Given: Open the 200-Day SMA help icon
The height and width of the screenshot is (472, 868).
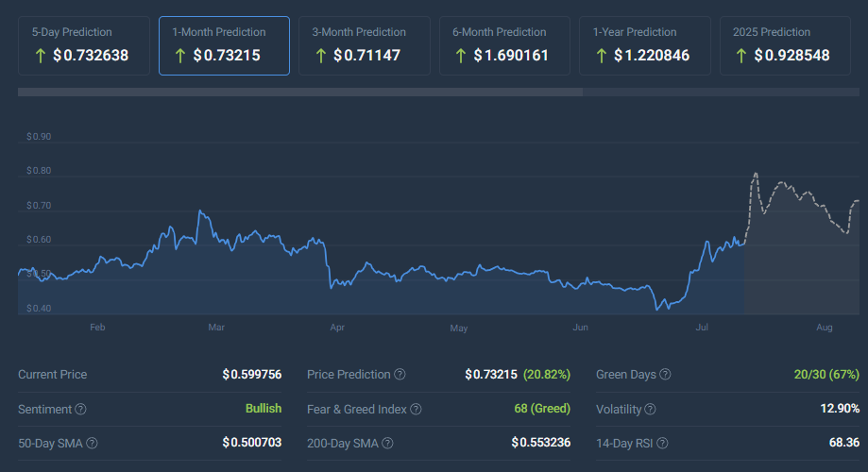Looking at the screenshot, I should [x=387, y=444].
